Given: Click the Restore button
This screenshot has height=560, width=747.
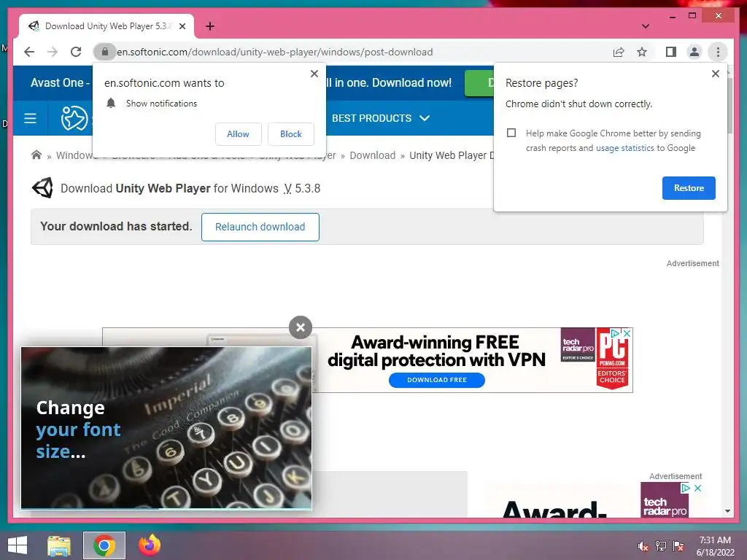Looking at the screenshot, I should coord(689,188).
